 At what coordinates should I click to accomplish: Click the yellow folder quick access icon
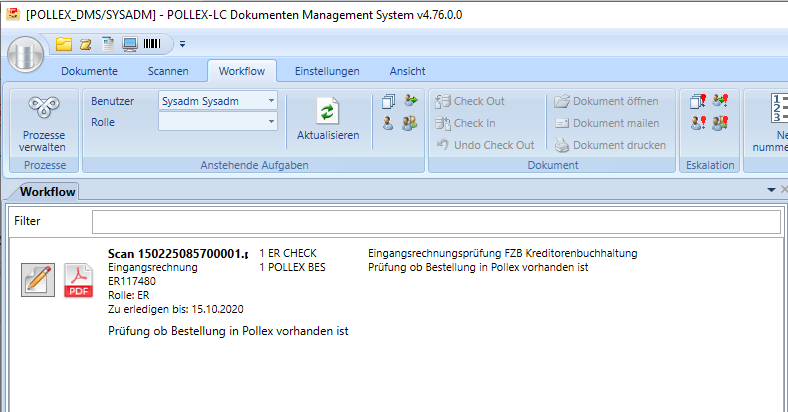coord(64,44)
